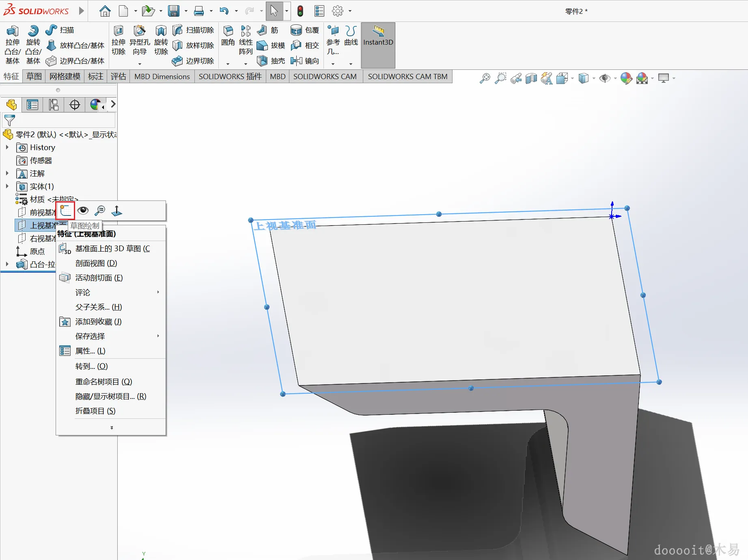Toggle visibility with the eye icon
The height and width of the screenshot is (560, 748).
tap(83, 210)
